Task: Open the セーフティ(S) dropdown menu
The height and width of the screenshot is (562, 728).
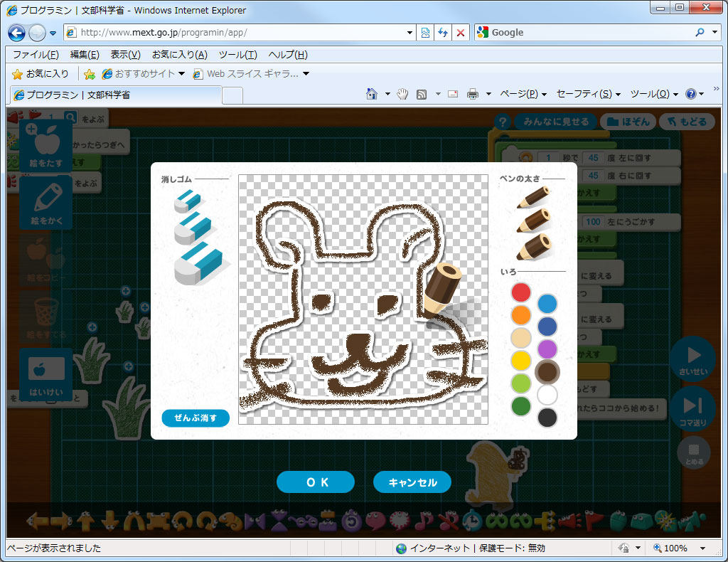Action: pyautogui.click(x=588, y=95)
